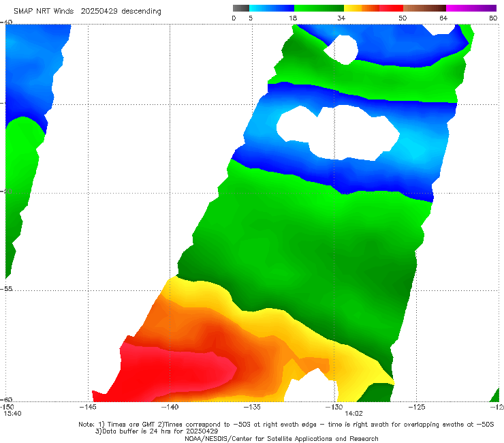
Task: Click the color bar label '5'
Action: pos(251,18)
